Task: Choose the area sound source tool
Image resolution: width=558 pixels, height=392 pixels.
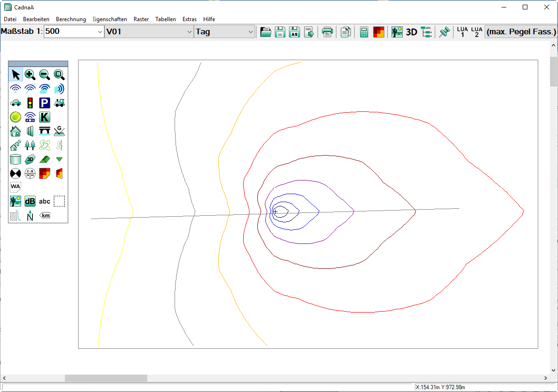Action: pos(45,89)
